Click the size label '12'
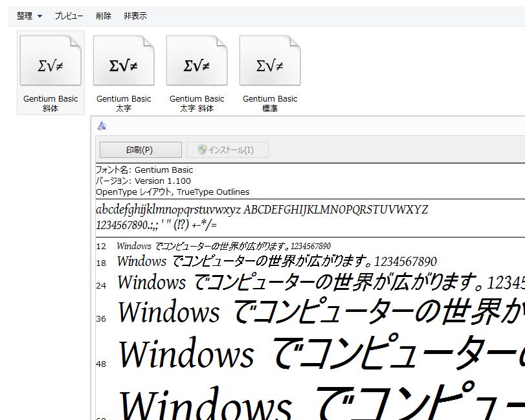525x420 pixels. [101, 247]
